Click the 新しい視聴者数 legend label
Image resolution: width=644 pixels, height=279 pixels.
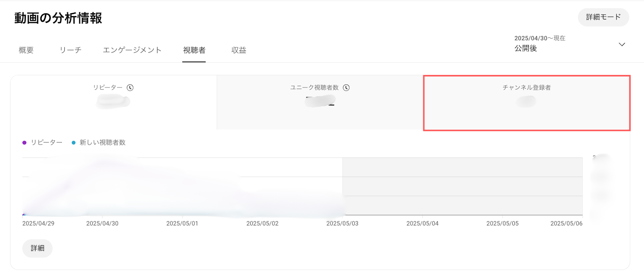click(103, 143)
